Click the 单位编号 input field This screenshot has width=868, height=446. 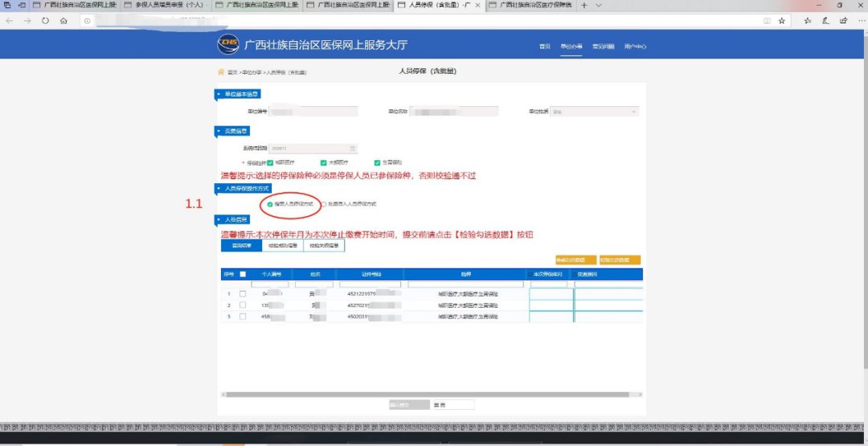tap(313, 112)
